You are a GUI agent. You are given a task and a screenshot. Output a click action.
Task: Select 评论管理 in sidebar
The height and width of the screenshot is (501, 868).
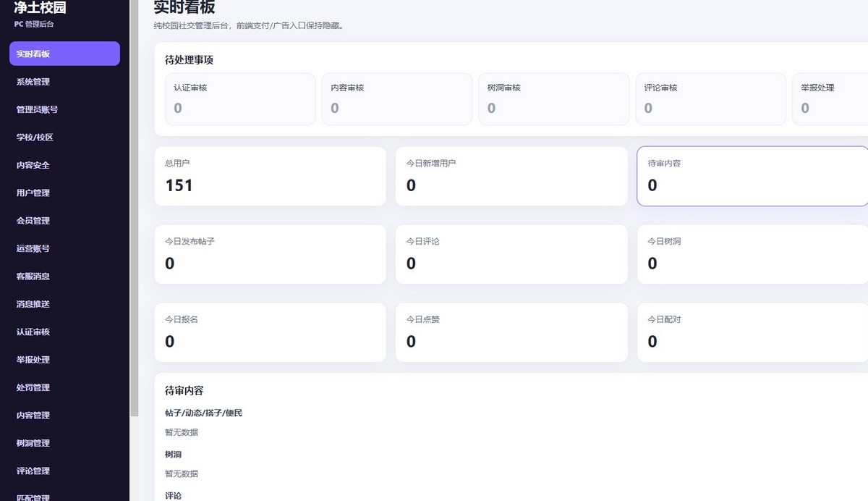click(x=64, y=471)
